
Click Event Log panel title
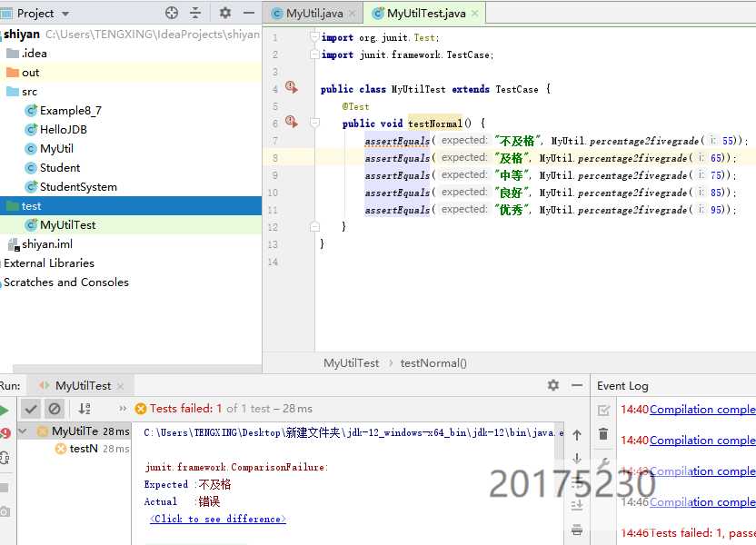pos(622,385)
